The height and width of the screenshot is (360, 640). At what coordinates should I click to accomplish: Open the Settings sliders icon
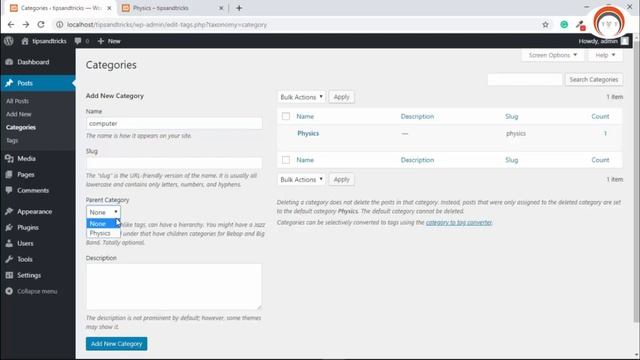9,275
